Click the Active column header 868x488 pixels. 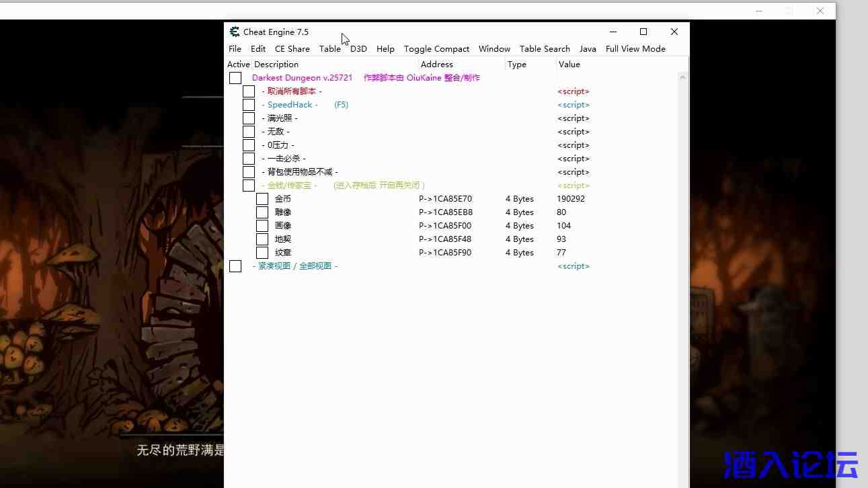tap(239, 65)
